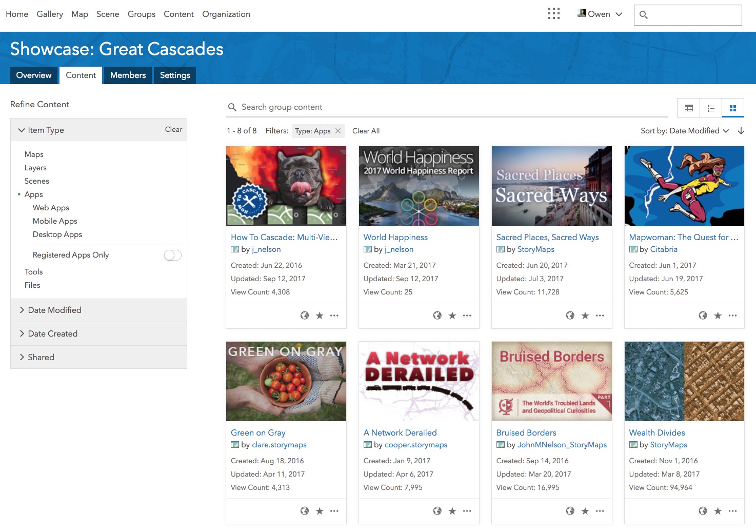Open the app launcher grid icon
The image size is (756, 532).
[553, 14]
